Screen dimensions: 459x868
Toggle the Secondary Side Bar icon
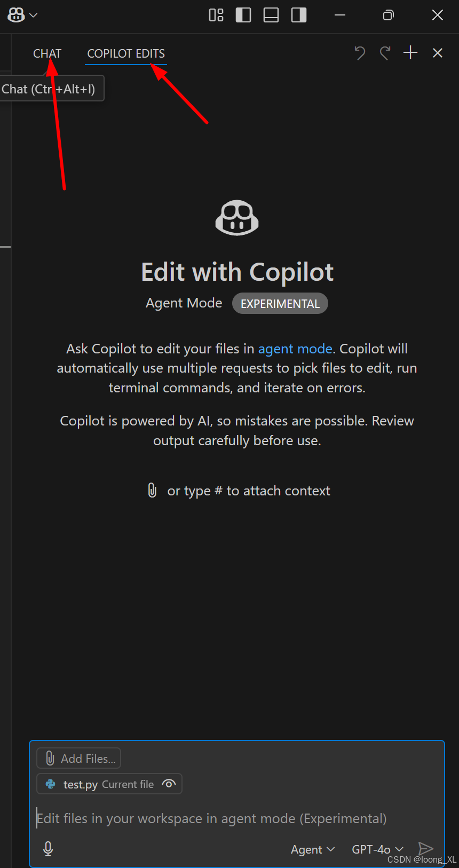point(298,15)
